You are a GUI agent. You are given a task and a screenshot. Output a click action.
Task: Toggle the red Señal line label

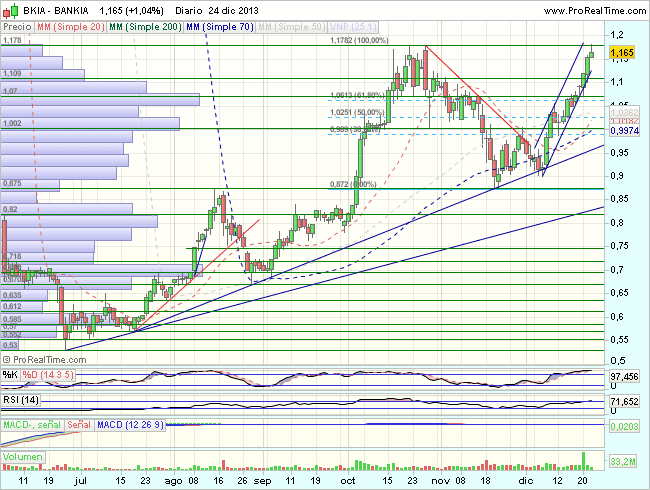79,425
